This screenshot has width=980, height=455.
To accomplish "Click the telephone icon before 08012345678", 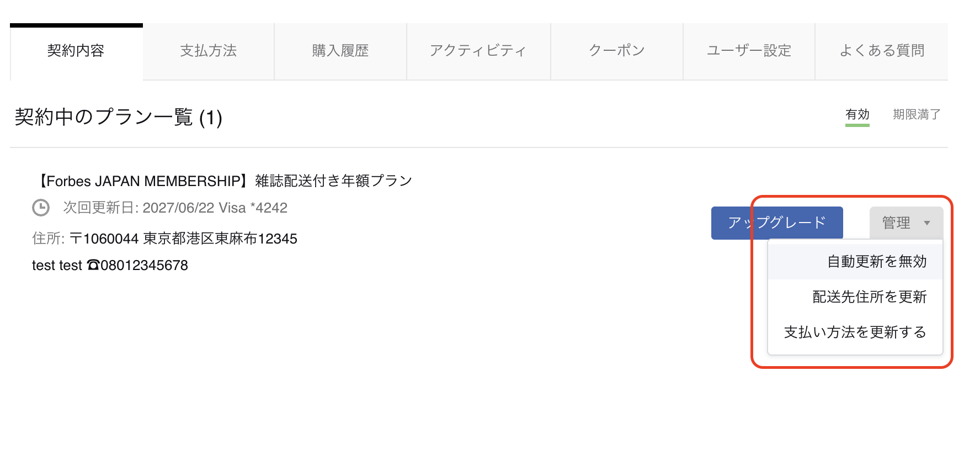I will tap(93, 265).
